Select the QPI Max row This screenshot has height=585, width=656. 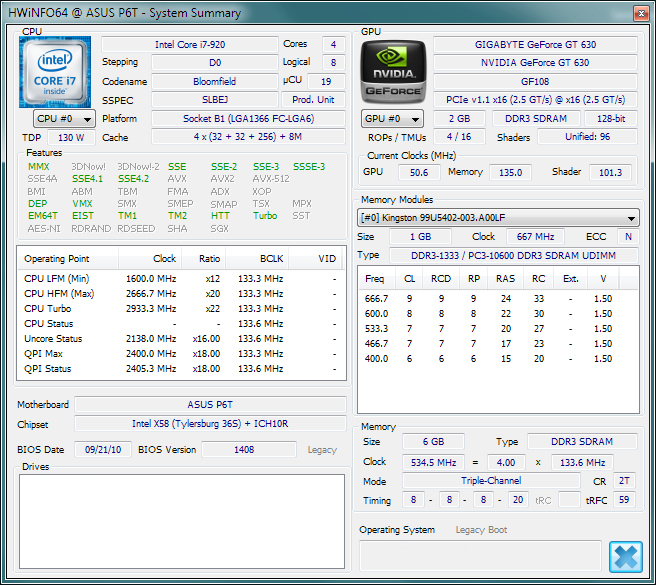click(x=181, y=354)
